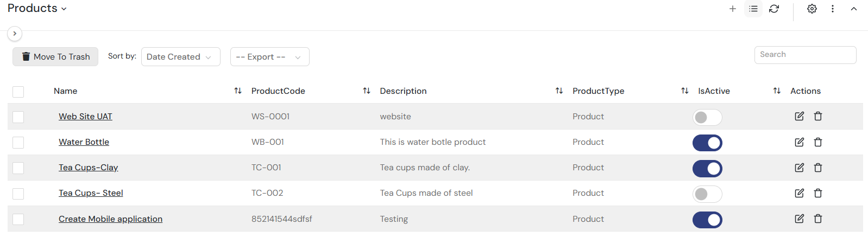
Task: Tick the select-all header checkbox
Action: click(18, 92)
